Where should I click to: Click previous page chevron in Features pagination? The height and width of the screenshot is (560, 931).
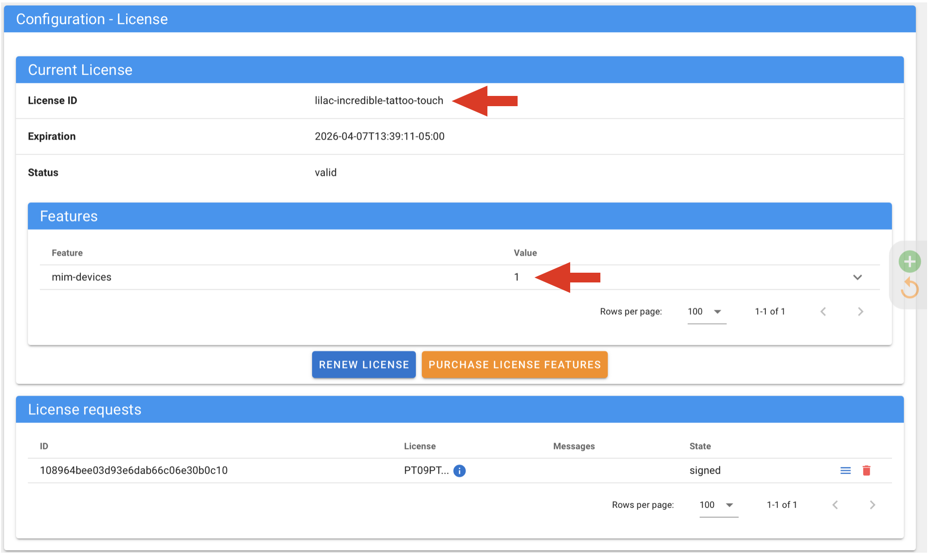(x=823, y=311)
